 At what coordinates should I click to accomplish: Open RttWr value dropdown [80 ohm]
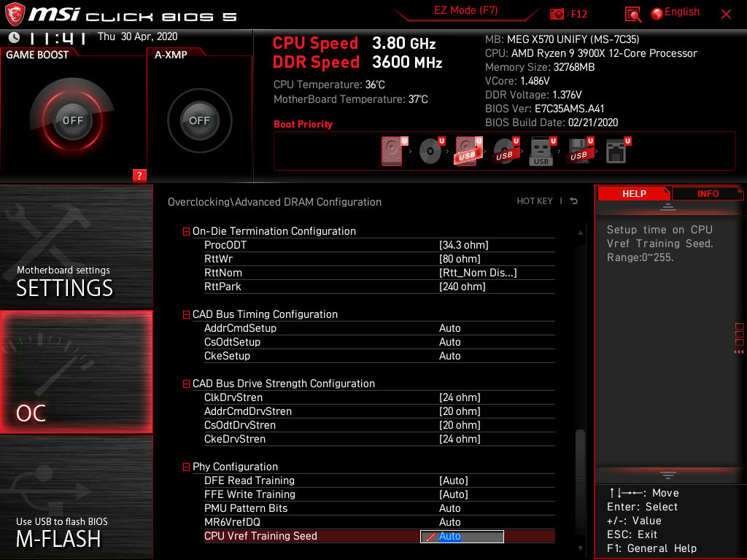pos(460,259)
